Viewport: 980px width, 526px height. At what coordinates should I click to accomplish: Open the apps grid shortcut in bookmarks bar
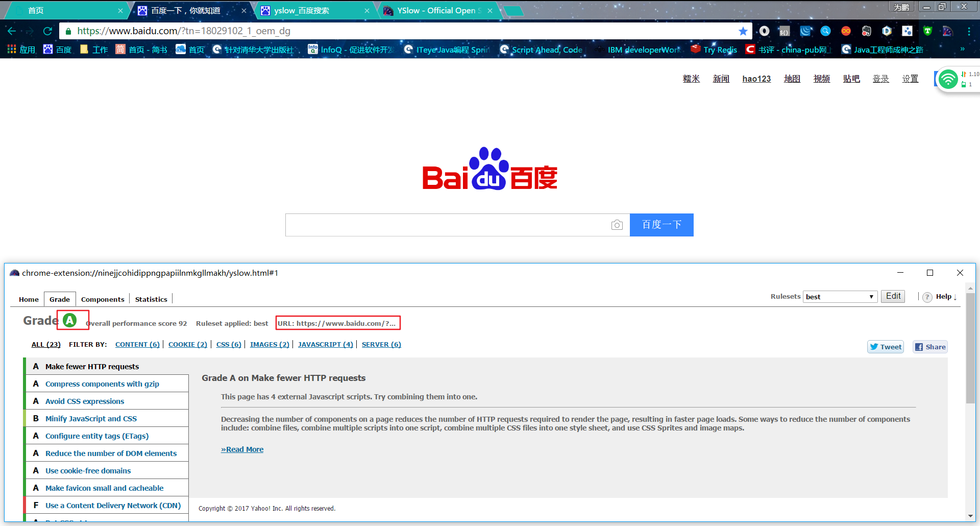click(21, 50)
